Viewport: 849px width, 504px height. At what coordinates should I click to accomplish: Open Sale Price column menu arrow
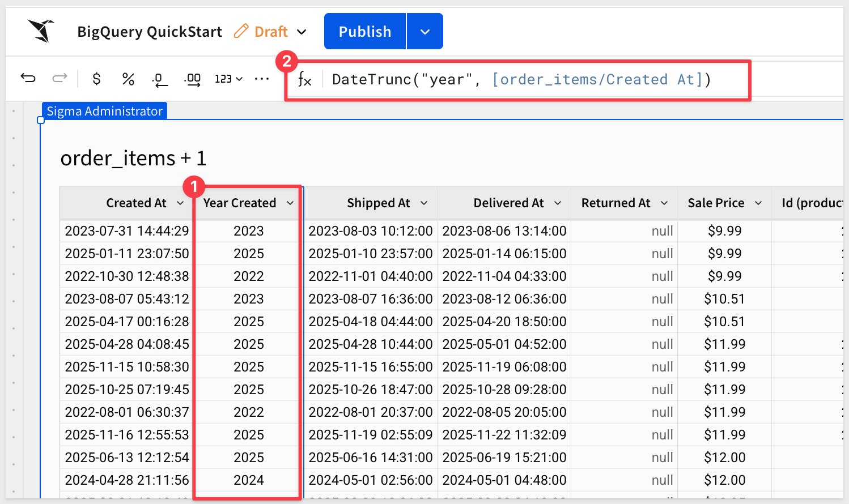click(758, 203)
